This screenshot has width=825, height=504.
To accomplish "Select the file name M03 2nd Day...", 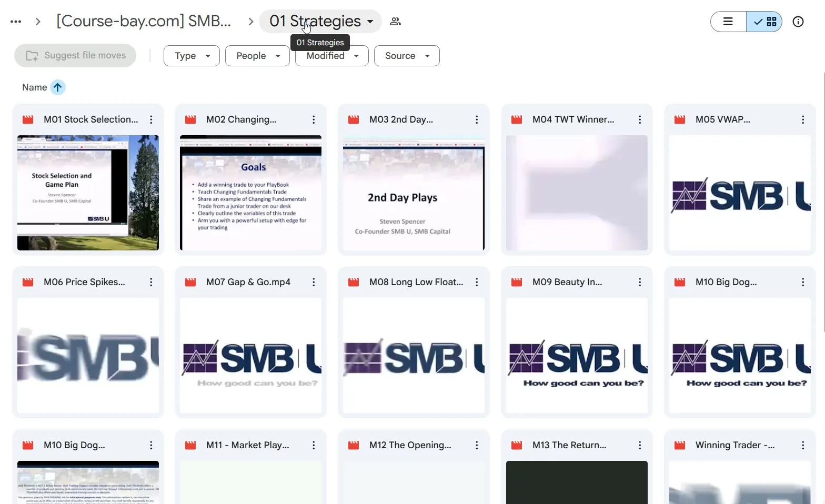I will (x=401, y=120).
